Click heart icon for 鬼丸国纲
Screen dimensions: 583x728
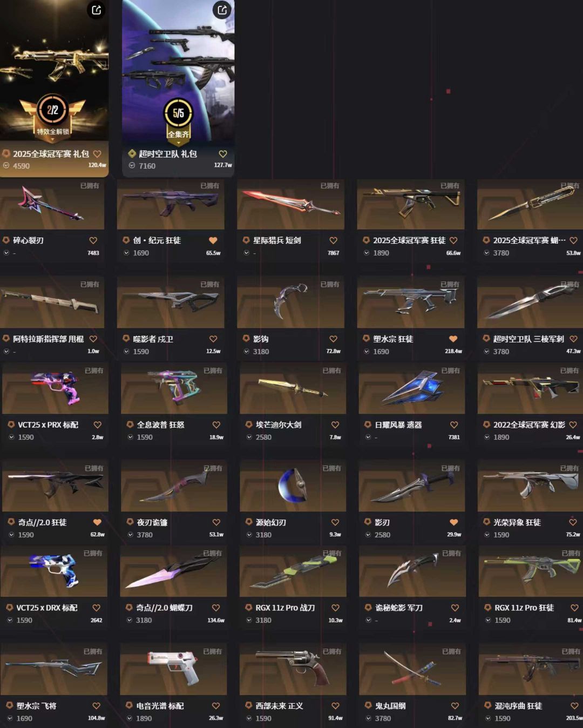coord(455,706)
